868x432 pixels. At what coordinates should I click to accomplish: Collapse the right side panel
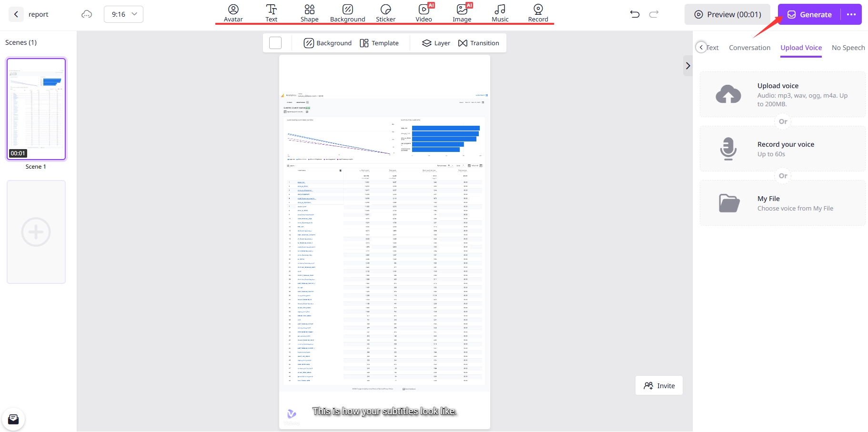(687, 66)
